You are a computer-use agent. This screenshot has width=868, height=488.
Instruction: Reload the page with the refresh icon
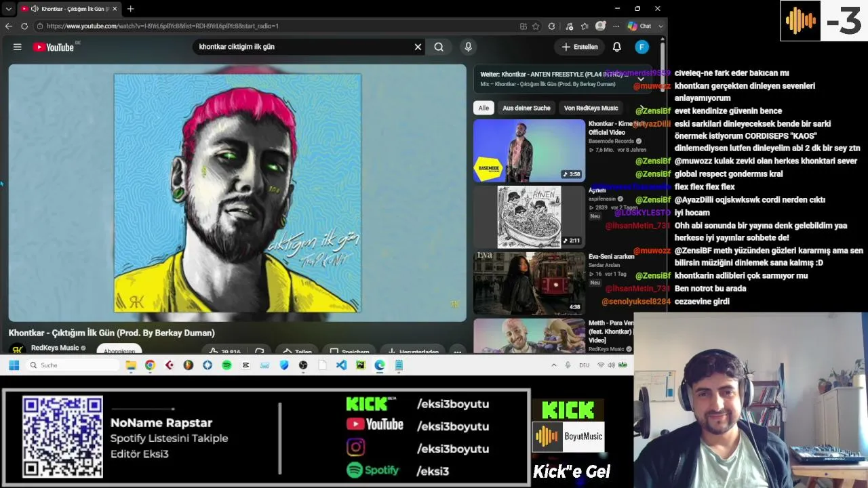coord(24,26)
